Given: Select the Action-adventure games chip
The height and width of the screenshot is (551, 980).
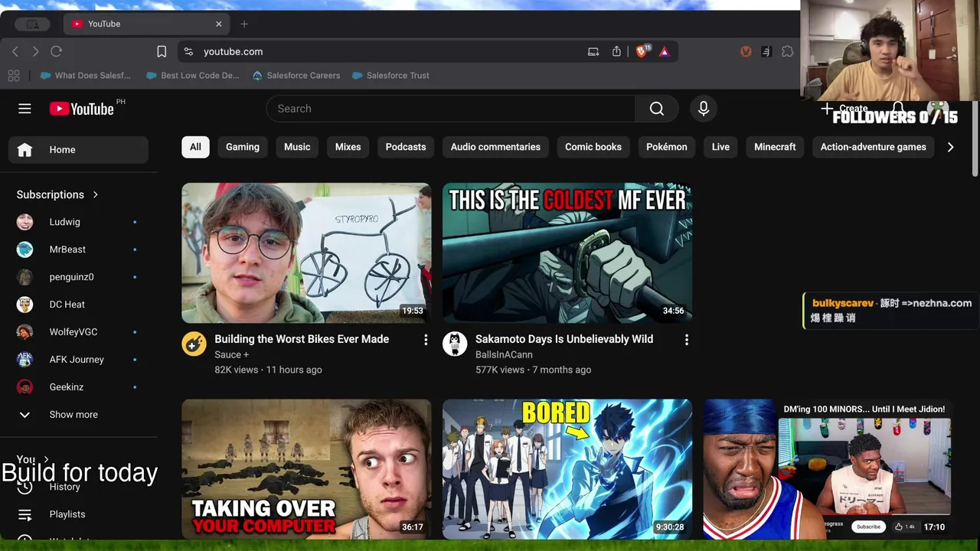Looking at the screenshot, I should [x=874, y=147].
